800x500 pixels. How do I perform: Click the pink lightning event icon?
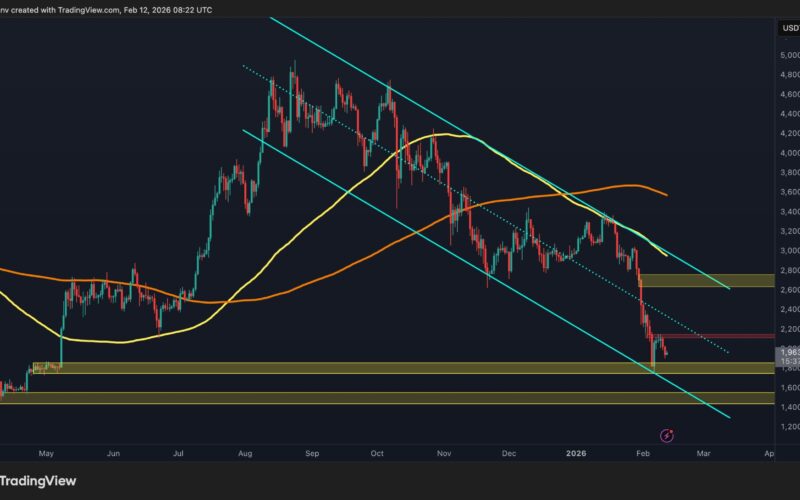tap(667, 435)
